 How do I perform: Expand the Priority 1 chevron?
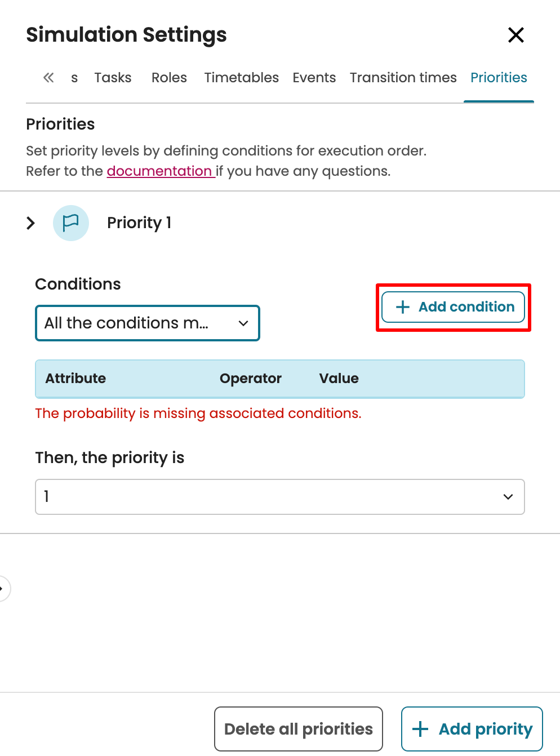31,223
